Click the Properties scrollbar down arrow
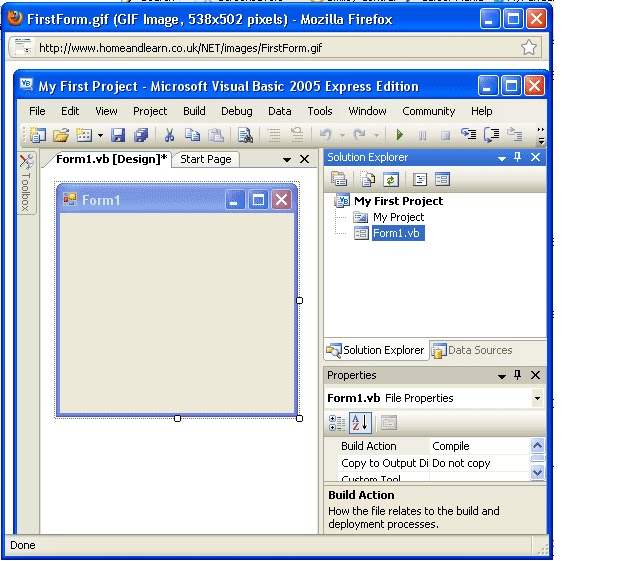The image size is (640, 561). [538, 473]
